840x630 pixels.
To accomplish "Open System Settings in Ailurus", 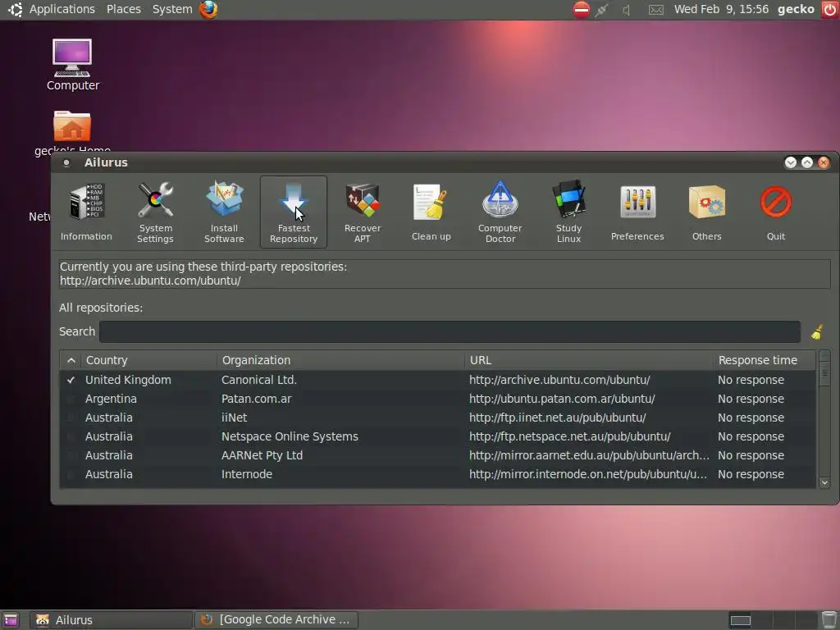I will click(155, 212).
